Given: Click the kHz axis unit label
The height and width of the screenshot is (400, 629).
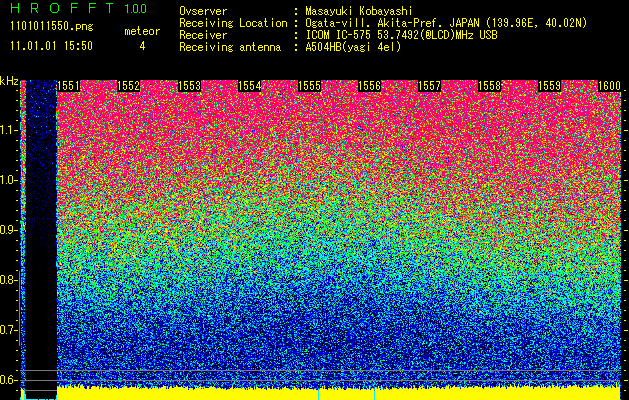Looking at the screenshot, I should tap(9, 82).
